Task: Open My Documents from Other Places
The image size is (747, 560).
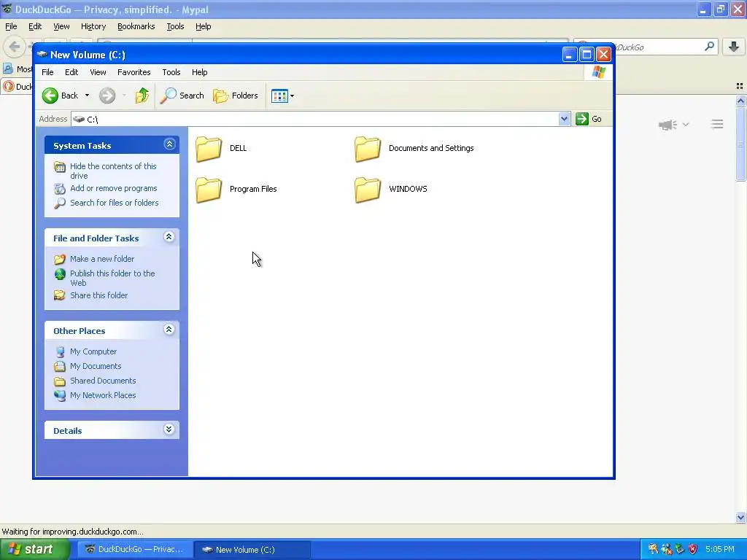Action: click(x=96, y=367)
